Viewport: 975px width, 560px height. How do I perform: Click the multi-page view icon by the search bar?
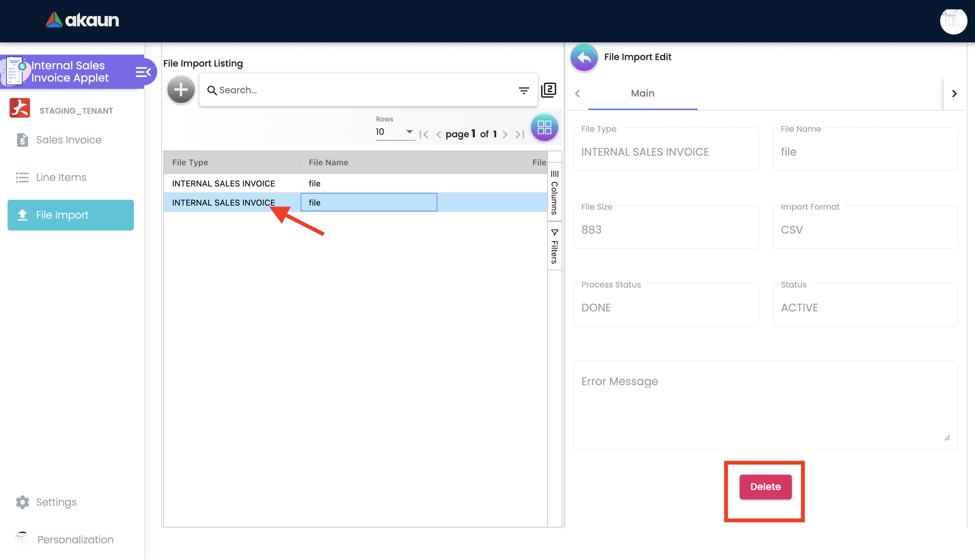click(548, 90)
